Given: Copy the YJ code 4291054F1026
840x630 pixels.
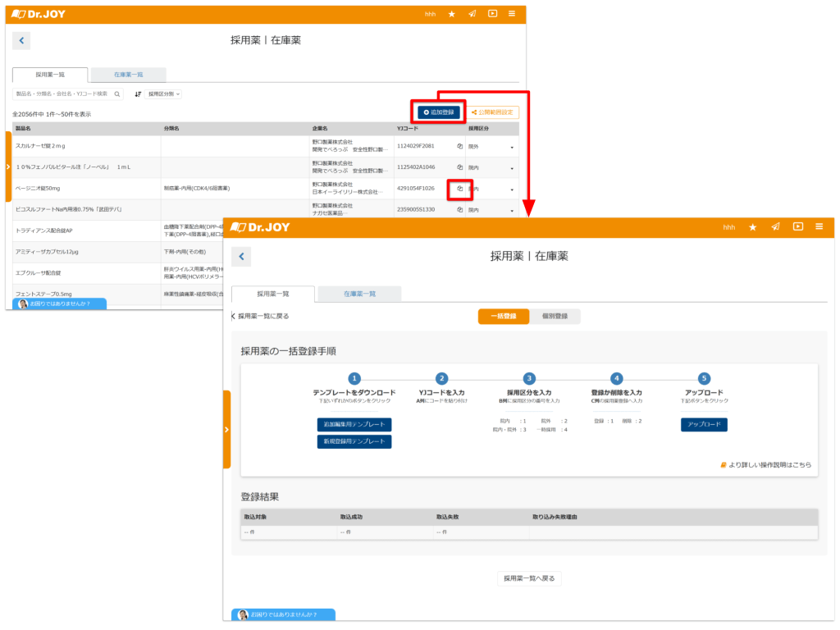Looking at the screenshot, I should 459,189.
